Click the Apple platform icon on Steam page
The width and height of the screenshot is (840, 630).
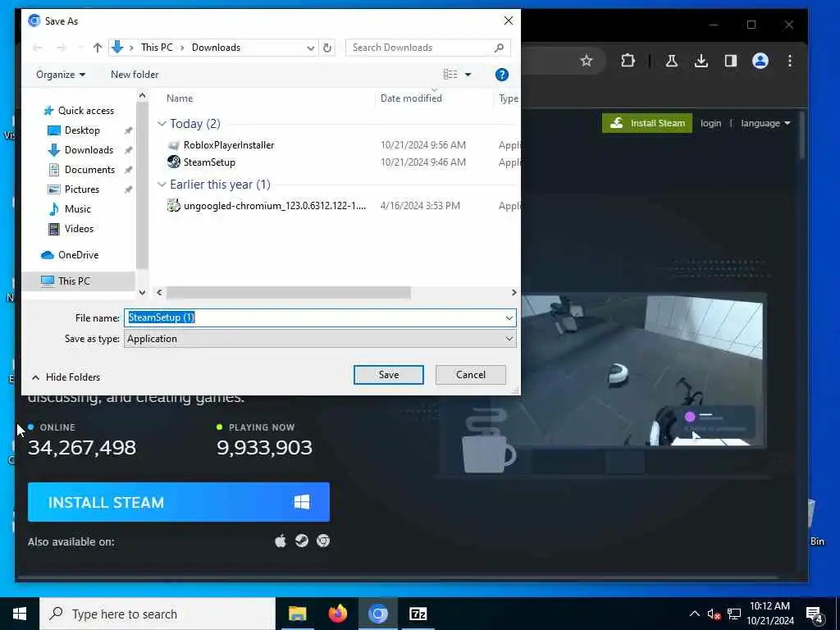(x=281, y=541)
